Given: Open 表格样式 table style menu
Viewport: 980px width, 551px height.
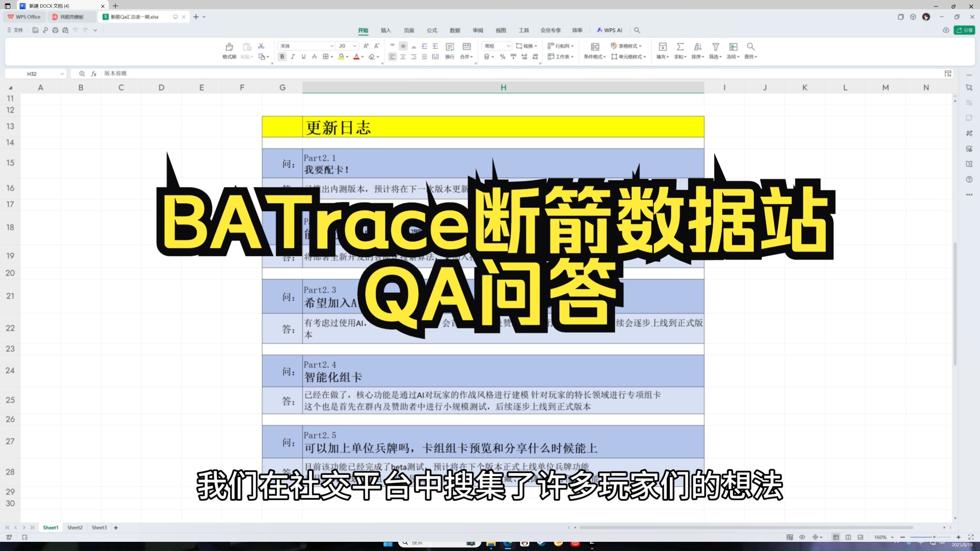Looking at the screenshot, I should pyautogui.click(x=626, y=46).
